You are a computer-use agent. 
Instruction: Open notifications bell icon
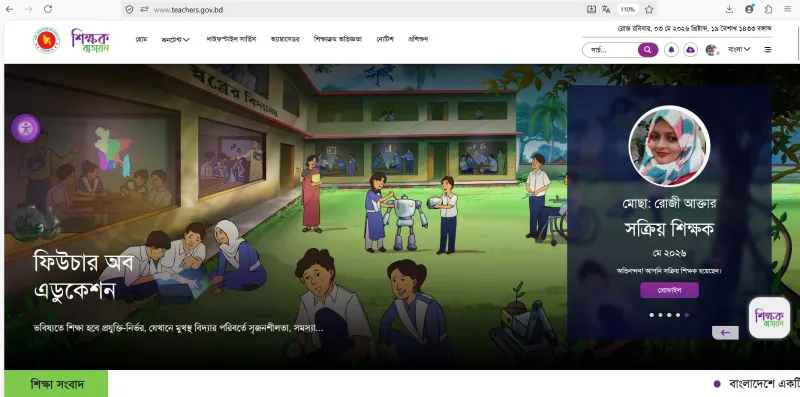pyautogui.click(x=671, y=49)
